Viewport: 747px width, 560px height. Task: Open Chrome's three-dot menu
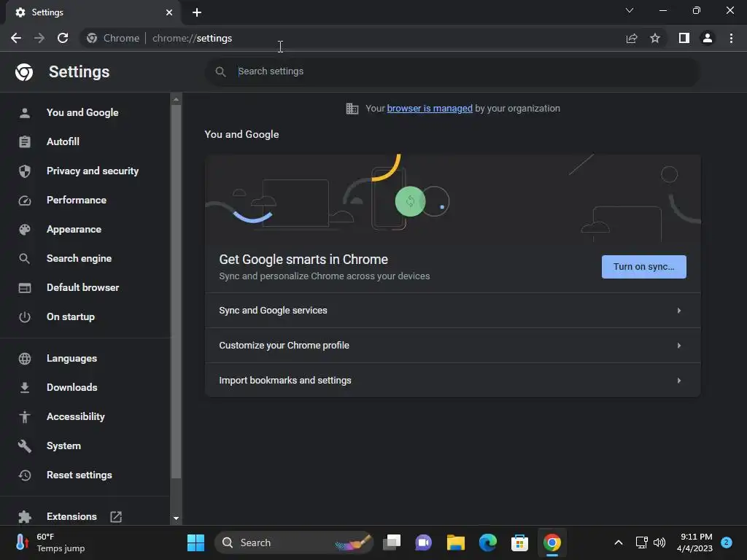tap(731, 38)
